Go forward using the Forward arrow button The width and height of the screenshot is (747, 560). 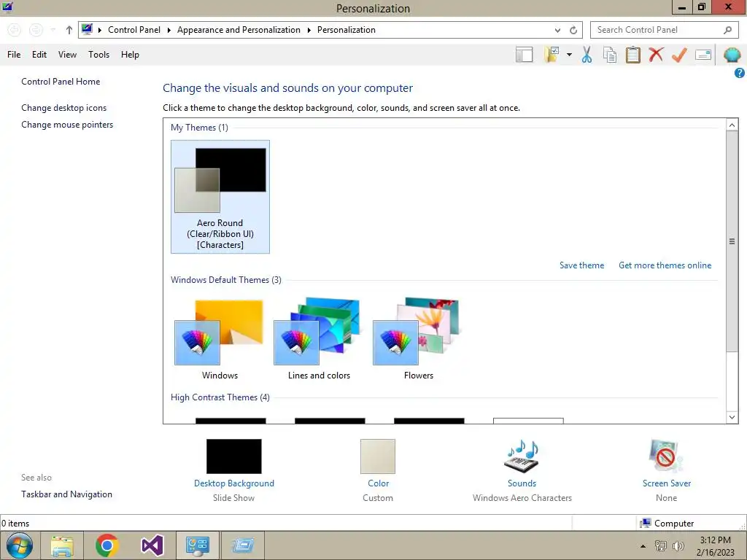36,30
